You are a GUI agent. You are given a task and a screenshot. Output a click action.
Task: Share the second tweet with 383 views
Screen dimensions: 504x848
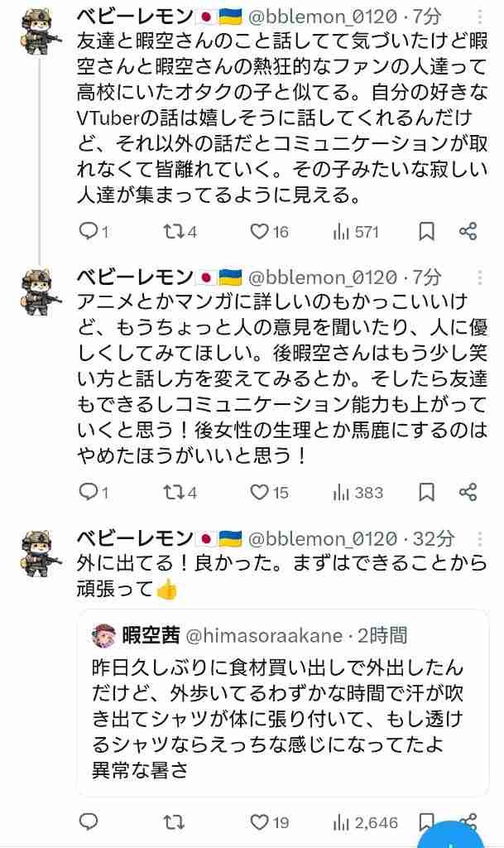[x=468, y=492]
